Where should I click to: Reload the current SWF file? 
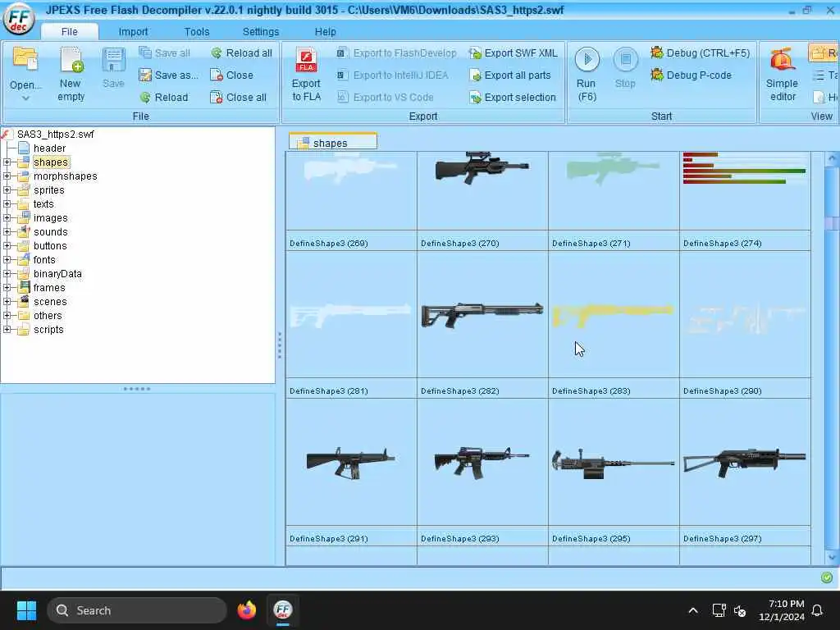[164, 97]
